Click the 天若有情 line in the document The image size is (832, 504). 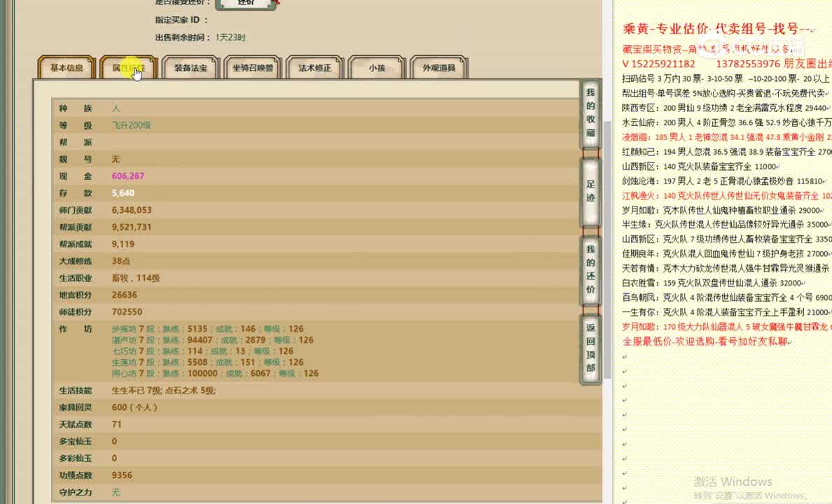pyautogui.click(x=726, y=268)
